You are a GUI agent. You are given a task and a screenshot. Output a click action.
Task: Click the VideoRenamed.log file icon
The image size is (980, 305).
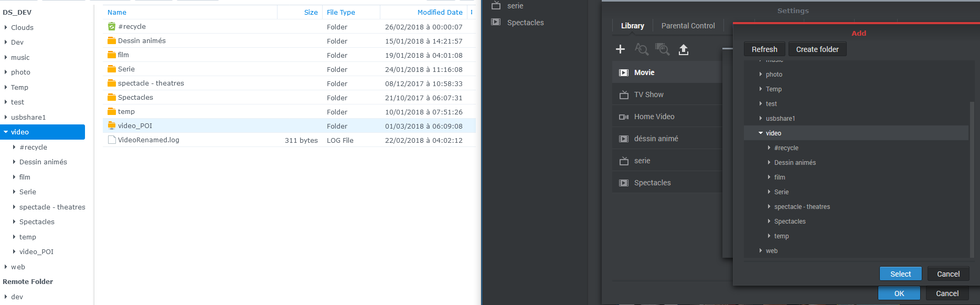pos(112,140)
